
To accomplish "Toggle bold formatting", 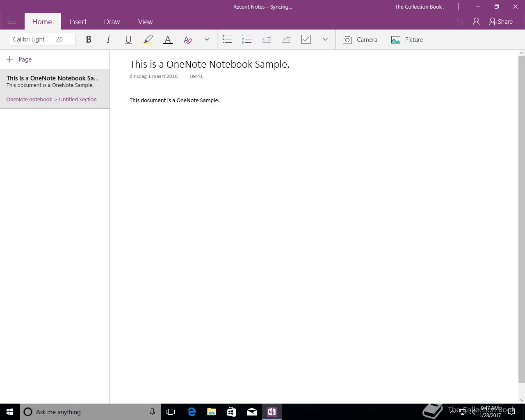I will pyautogui.click(x=89, y=39).
